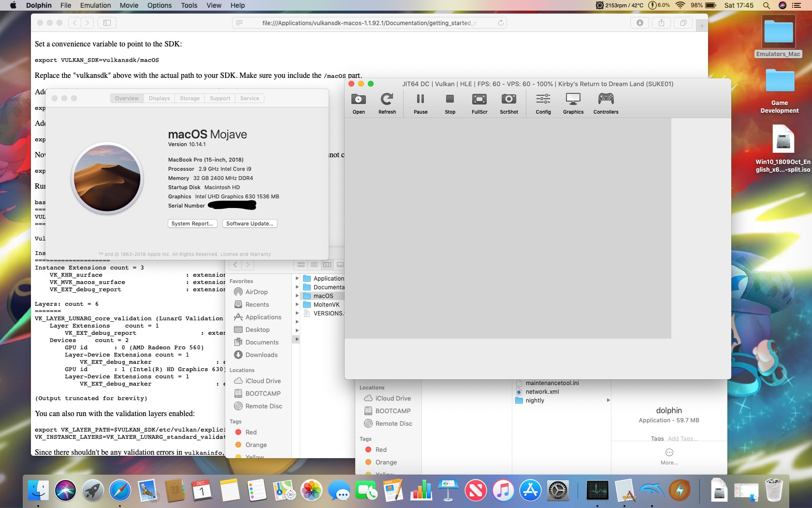Click the Refresh icon in Dolphin toolbar
Viewport: 812px width, 508px height.
tap(387, 104)
